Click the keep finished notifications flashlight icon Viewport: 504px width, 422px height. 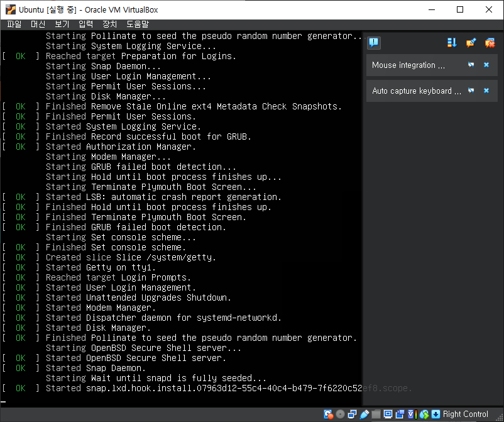471,43
